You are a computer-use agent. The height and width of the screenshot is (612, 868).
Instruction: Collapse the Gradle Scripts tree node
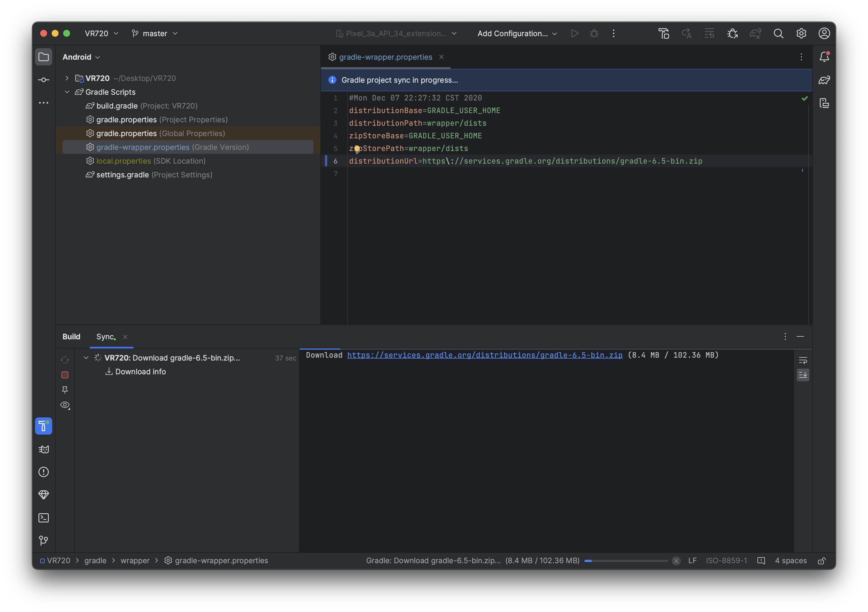(68, 92)
